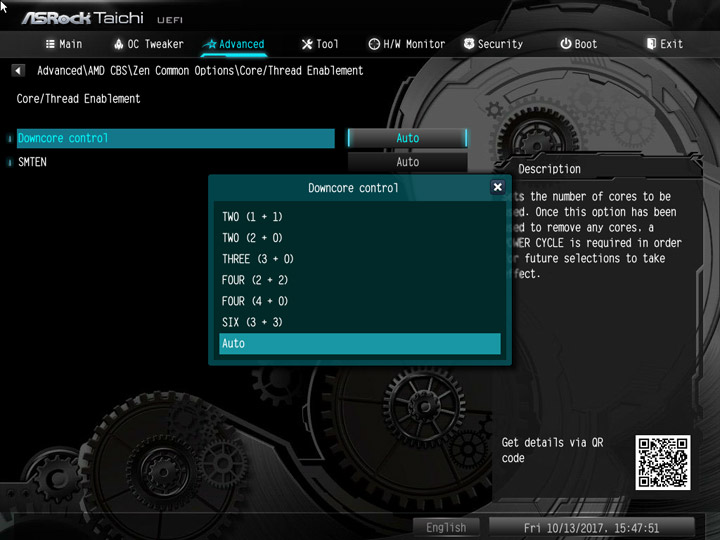
Task: Select THREE (3 + 0) core setting
Action: coord(360,259)
